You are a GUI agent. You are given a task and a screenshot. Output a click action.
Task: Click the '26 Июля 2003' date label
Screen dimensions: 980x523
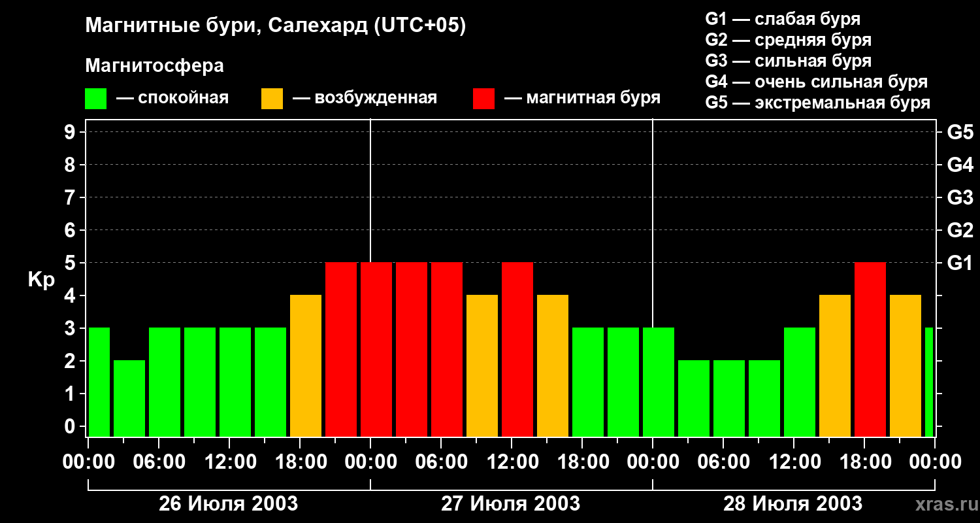pos(229,504)
